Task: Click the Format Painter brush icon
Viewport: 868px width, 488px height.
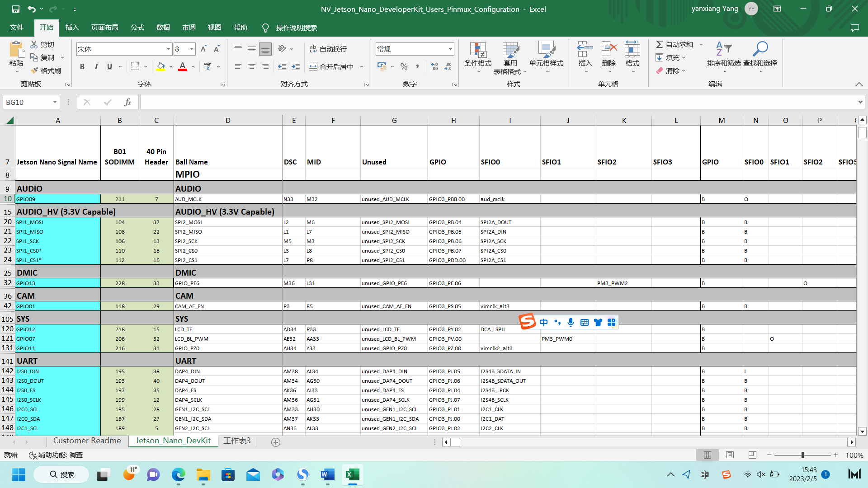Action: point(34,70)
